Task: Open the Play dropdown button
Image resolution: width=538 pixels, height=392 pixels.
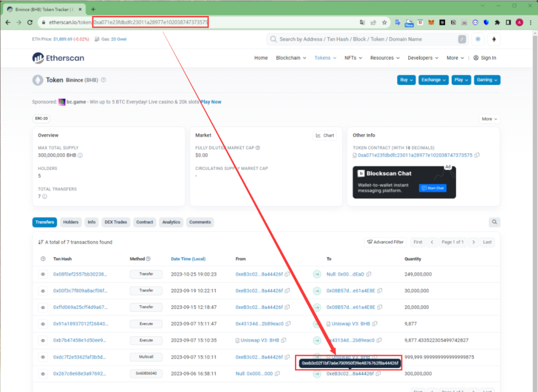Action: click(x=461, y=80)
